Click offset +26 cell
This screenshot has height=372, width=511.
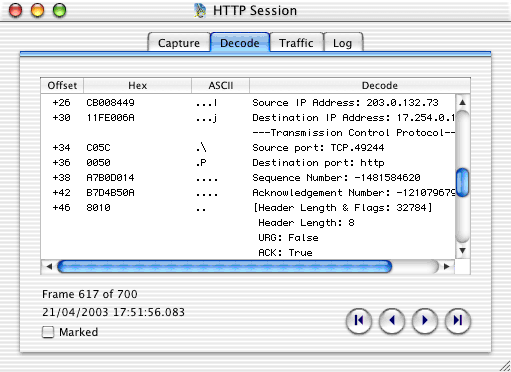coord(61,103)
